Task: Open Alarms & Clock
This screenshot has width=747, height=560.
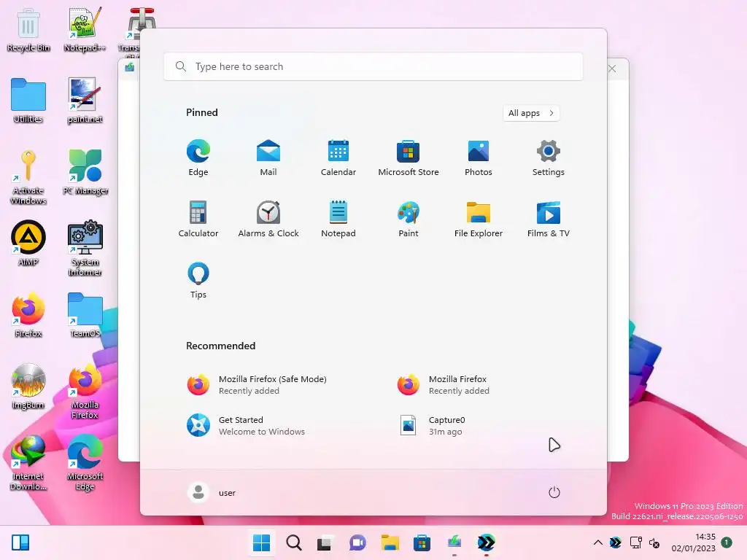Action: pyautogui.click(x=268, y=219)
